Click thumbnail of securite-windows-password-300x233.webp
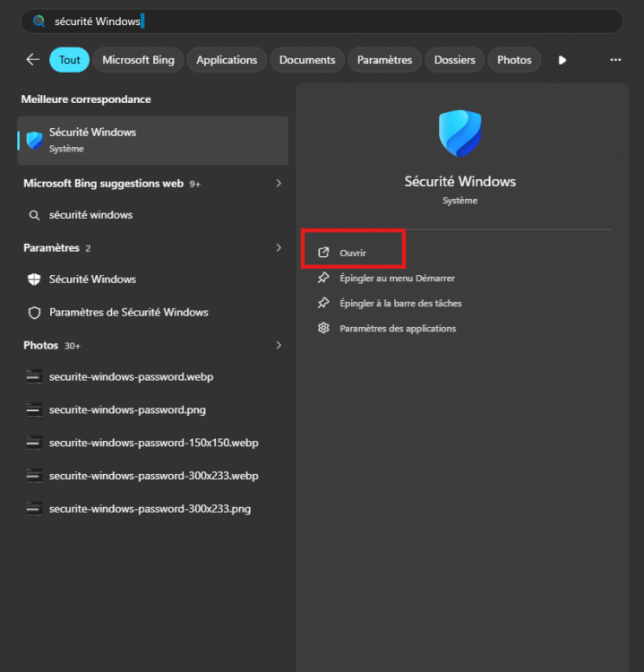The width and height of the screenshot is (644, 672). point(34,476)
